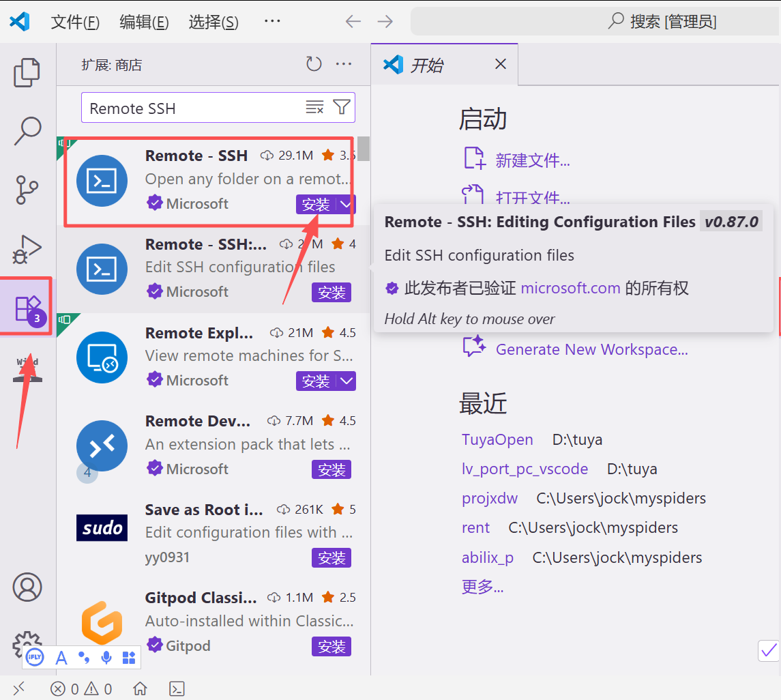The width and height of the screenshot is (781, 700).
Task: Open the extension search filter menu
Action: coord(342,107)
